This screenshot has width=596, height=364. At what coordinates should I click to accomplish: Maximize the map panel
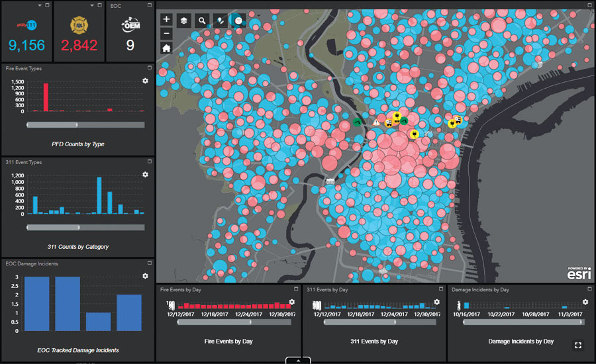(589, 5)
